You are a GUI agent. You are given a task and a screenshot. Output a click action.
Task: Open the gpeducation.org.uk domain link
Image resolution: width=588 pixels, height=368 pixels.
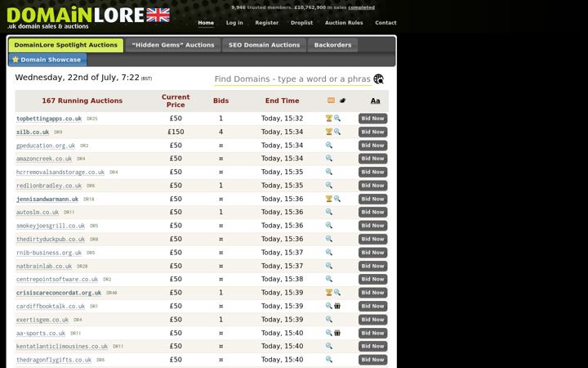[46, 146]
